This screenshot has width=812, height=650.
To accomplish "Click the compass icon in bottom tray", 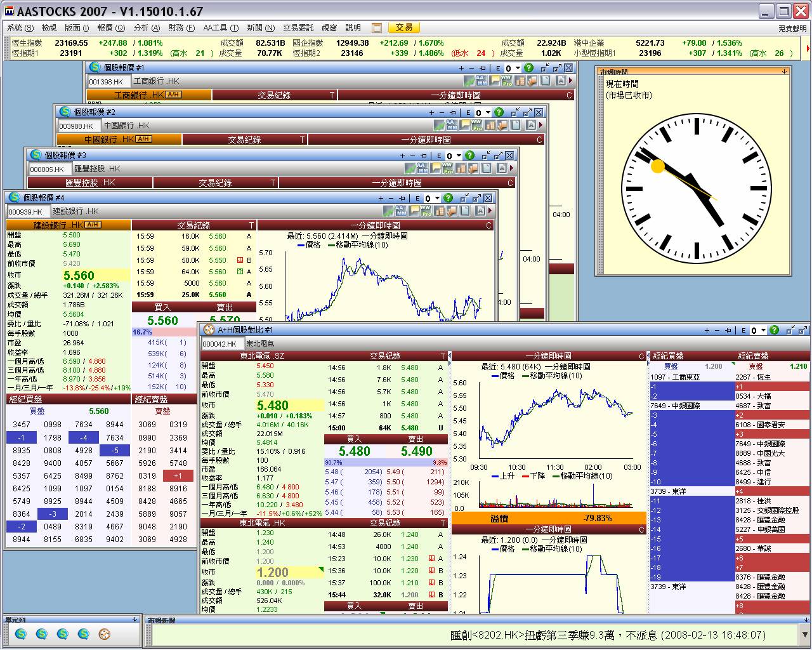I will coord(104,633).
